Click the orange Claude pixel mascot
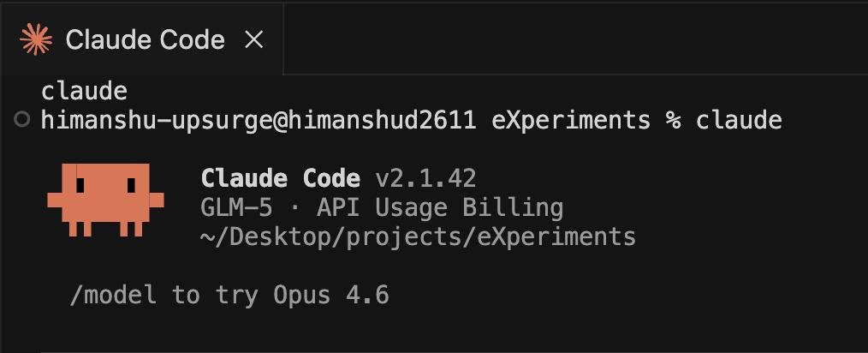 (104, 200)
